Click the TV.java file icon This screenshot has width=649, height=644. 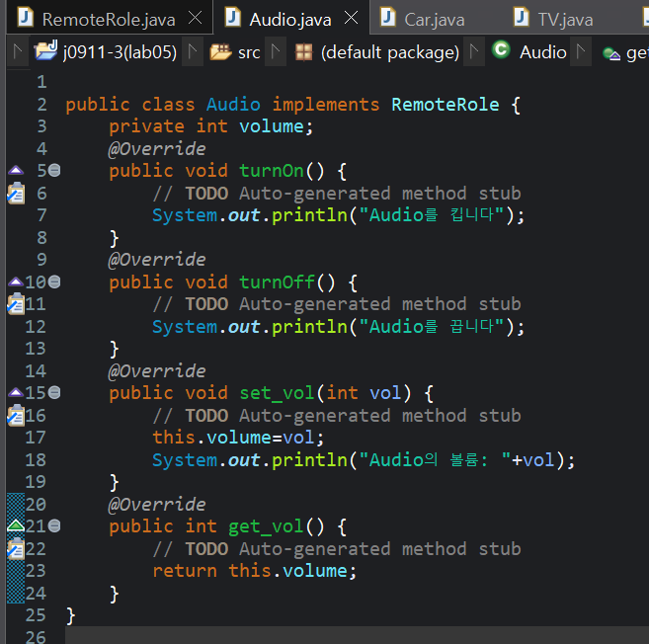[x=522, y=18]
